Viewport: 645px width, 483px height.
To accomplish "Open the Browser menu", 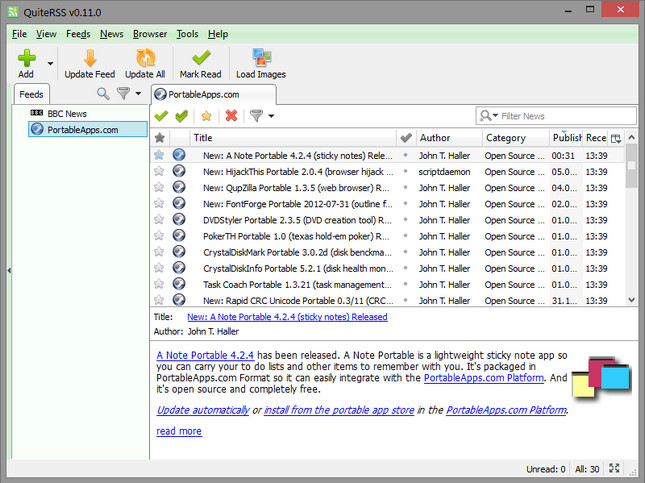I will point(150,34).
